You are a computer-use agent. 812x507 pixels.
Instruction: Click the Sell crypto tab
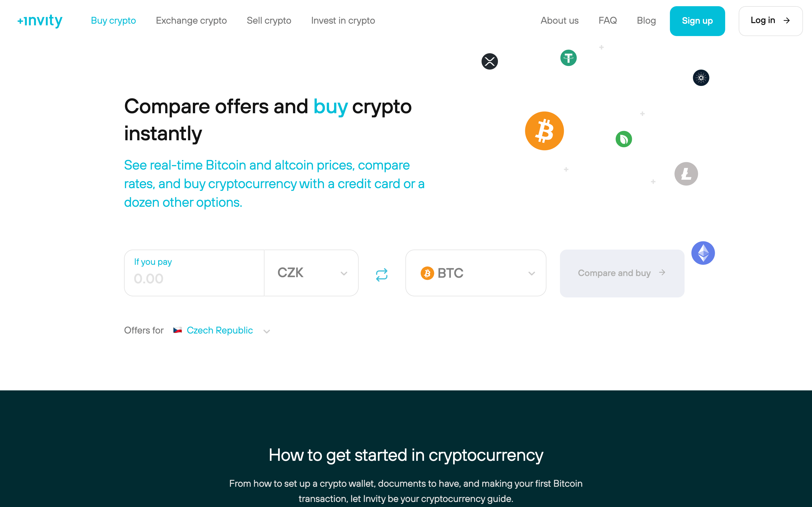pyautogui.click(x=270, y=21)
